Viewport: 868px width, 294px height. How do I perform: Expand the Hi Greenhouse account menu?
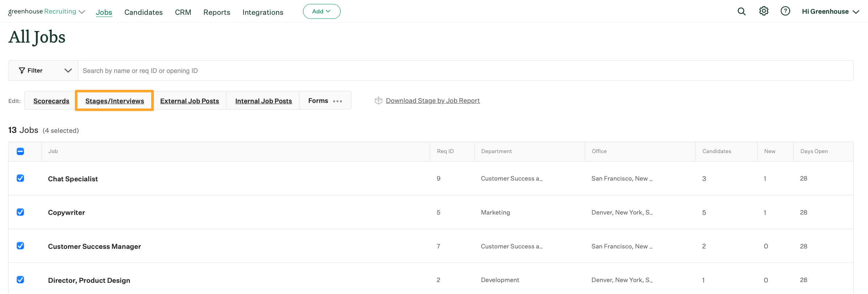pyautogui.click(x=830, y=12)
